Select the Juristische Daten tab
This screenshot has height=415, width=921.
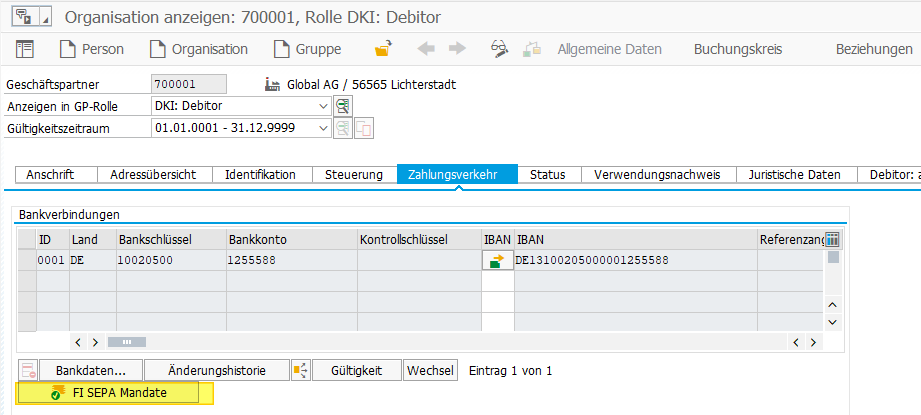pyautogui.click(x=794, y=175)
